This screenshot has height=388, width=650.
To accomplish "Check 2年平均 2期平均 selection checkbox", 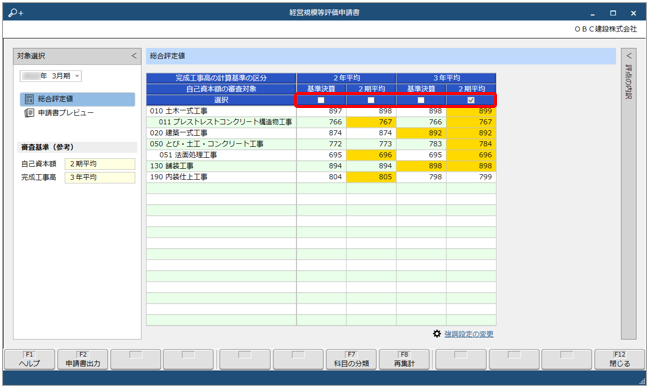I will pos(371,100).
